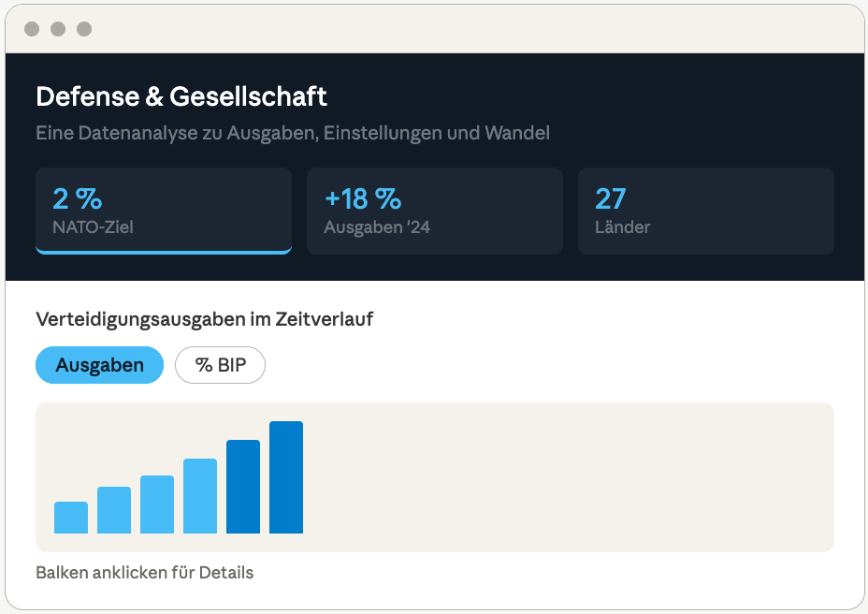
Task: Select the fifth dark-blue bar
Action: 243,487
